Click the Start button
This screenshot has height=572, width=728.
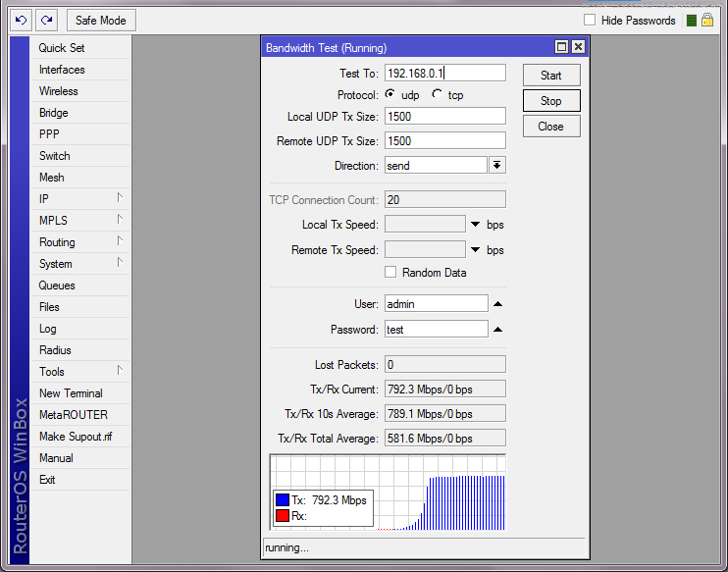click(551, 76)
